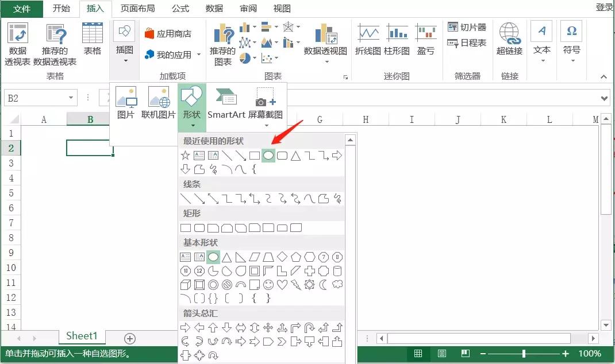
Task: Pick the rounded rectangle from the 矩形 section
Action: coord(199,227)
